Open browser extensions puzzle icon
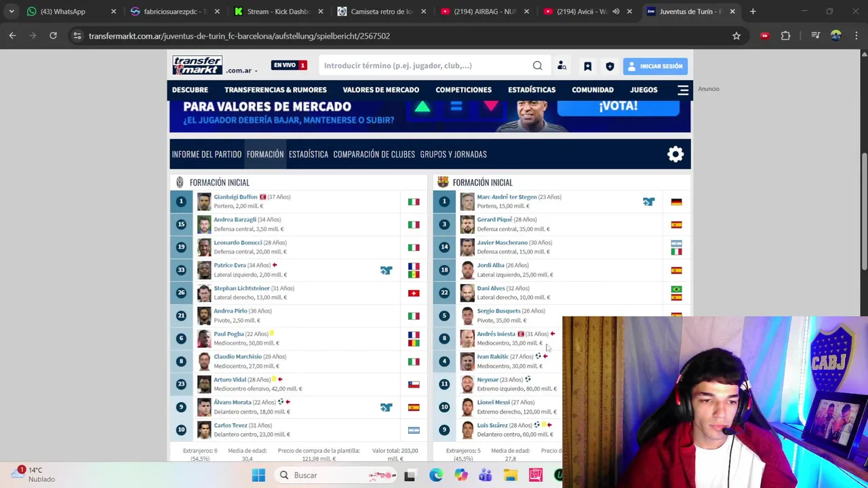 [x=785, y=36]
